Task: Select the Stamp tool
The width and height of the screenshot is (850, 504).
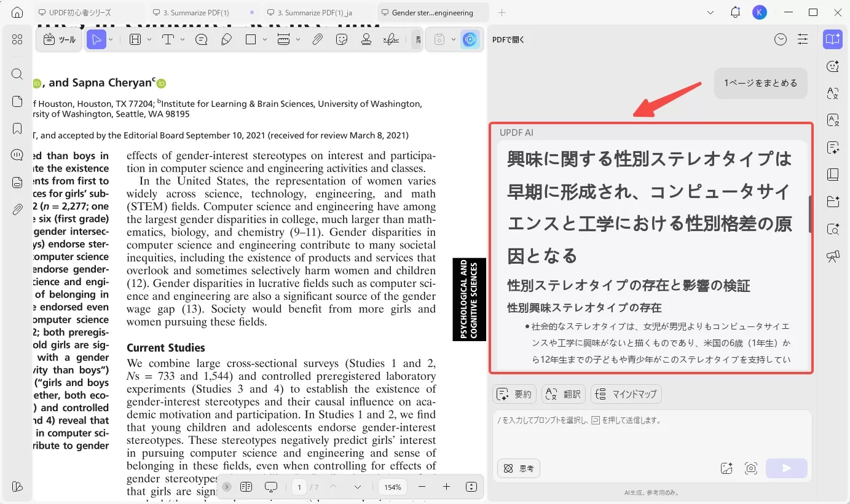Action: click(x=366, y=39)
